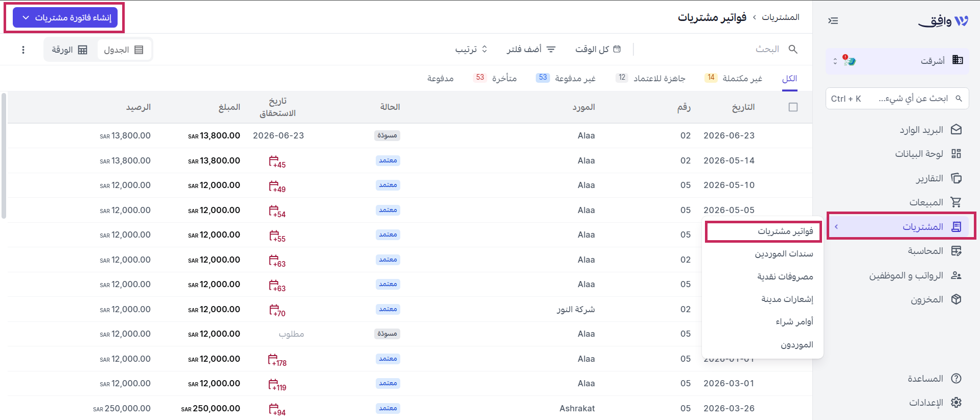Open Settings (الإعدادات) gear icon

point(956,403)
